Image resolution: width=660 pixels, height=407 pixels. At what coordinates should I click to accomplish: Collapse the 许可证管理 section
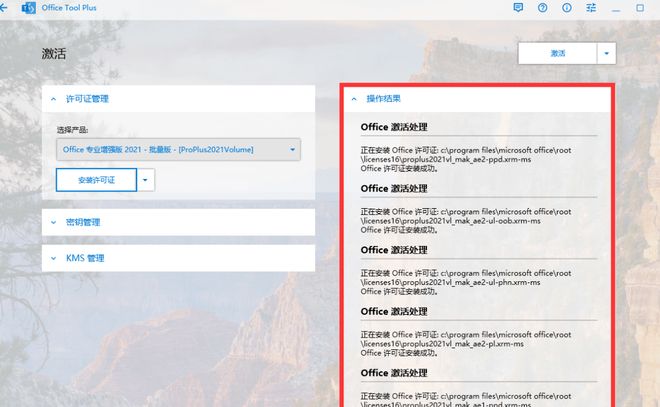click(x=178, y=99)
